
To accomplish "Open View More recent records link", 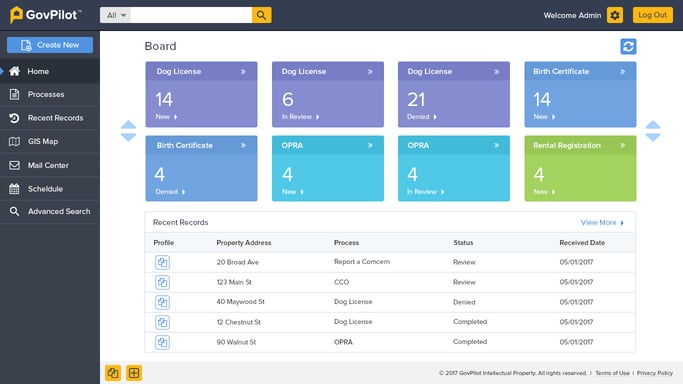I will [x=602, y=222].
